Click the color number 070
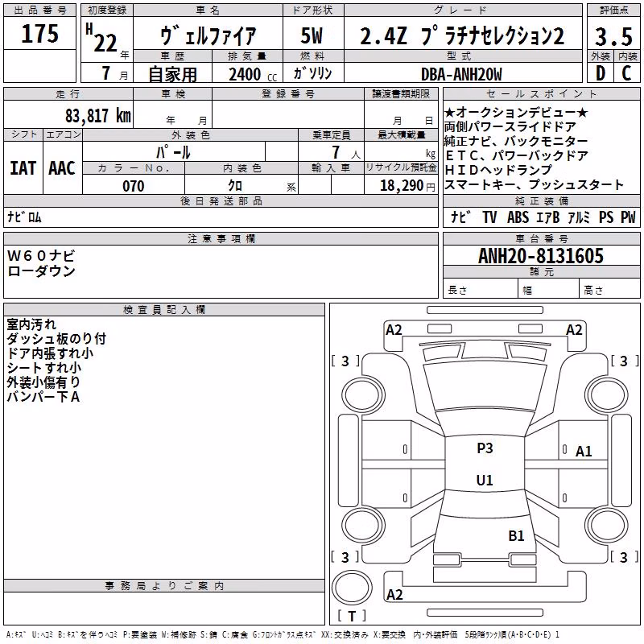 pyautogui.click(x=134, y=186)
